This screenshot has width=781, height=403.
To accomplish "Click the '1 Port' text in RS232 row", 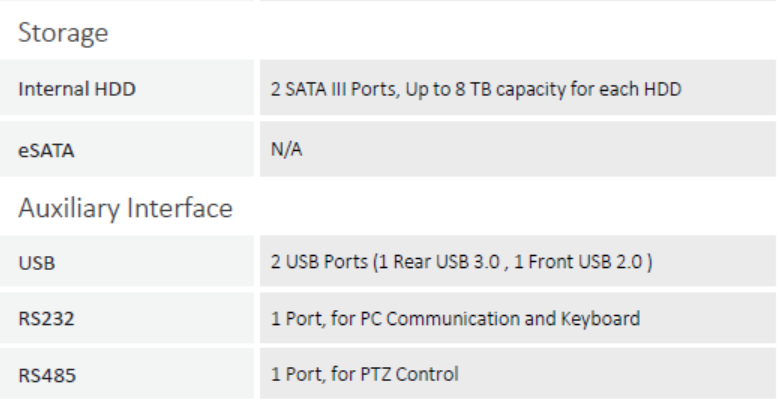I will (x=296, y=318).
